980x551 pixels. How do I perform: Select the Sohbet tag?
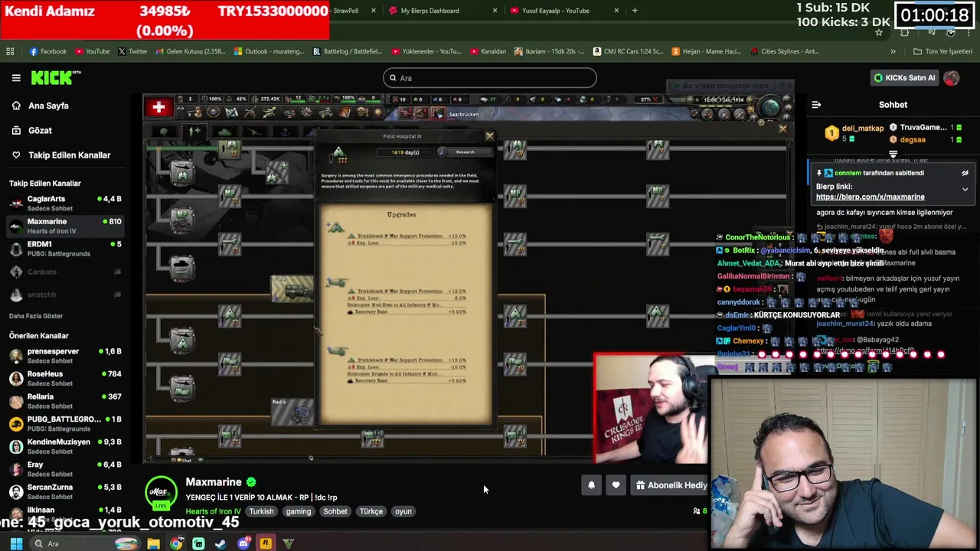tap(335, 511)
